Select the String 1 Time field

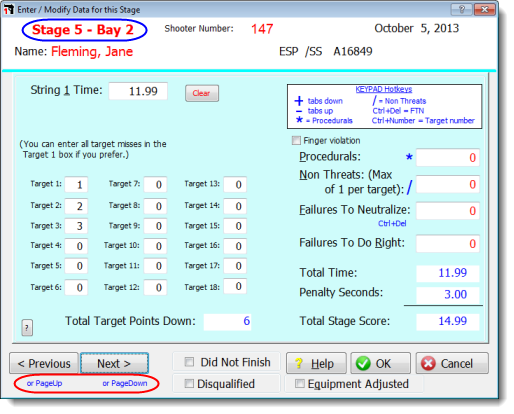click(x=138, y=91)
